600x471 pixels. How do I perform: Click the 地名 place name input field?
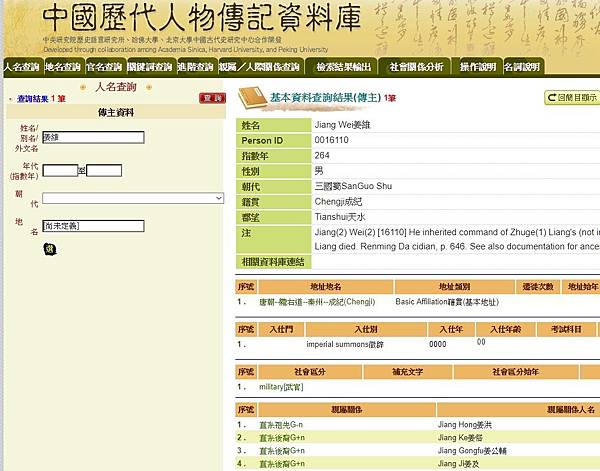click(x=93, y=226)
